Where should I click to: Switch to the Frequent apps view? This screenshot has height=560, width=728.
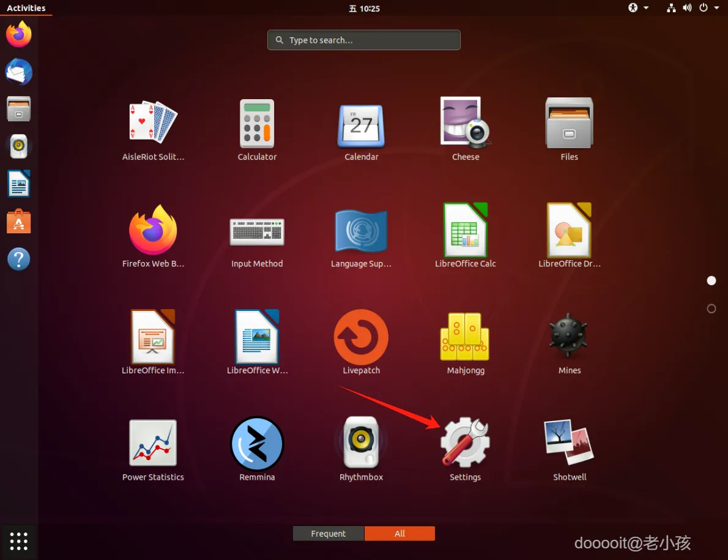pyautogui.click(x=329, y=534)
